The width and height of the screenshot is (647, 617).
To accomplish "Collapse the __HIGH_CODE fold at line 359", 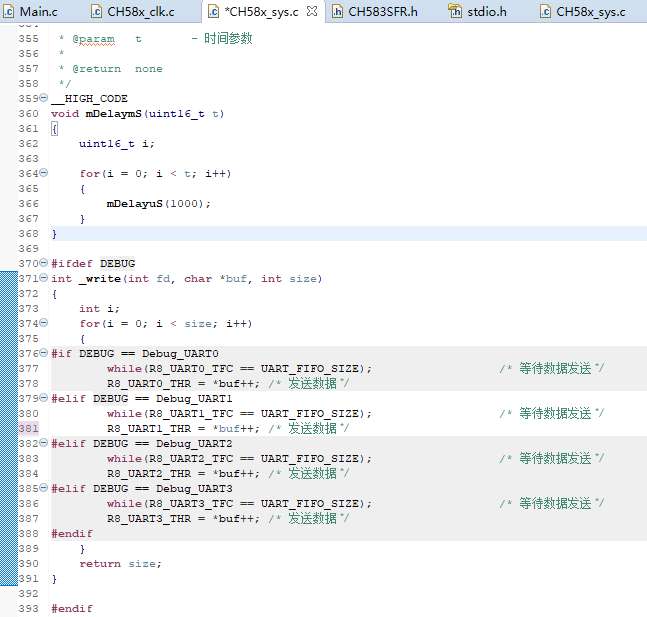I will coord(43,98).
